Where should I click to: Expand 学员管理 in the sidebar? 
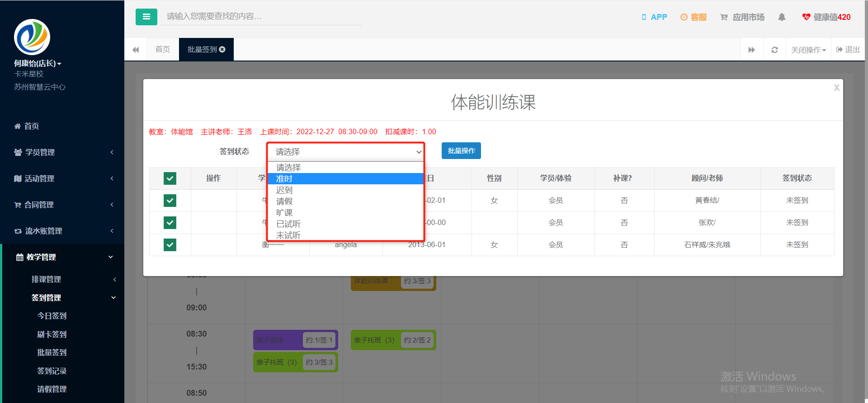click(x=62, y=152)
